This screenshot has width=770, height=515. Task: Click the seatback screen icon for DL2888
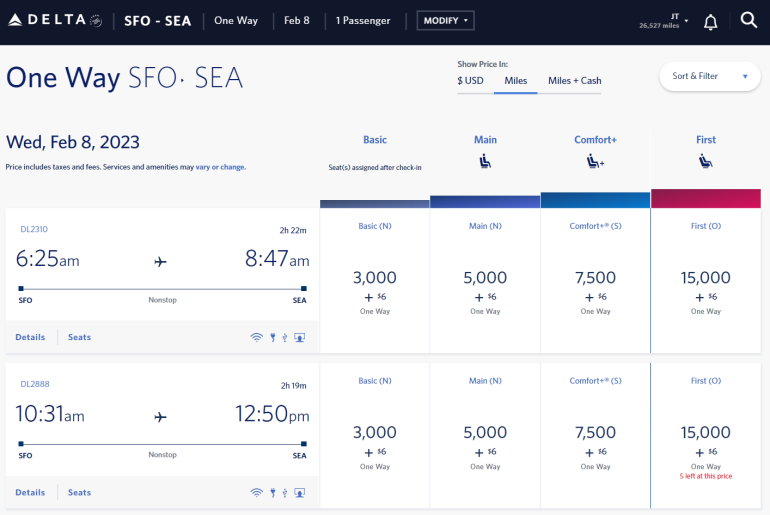299,493
